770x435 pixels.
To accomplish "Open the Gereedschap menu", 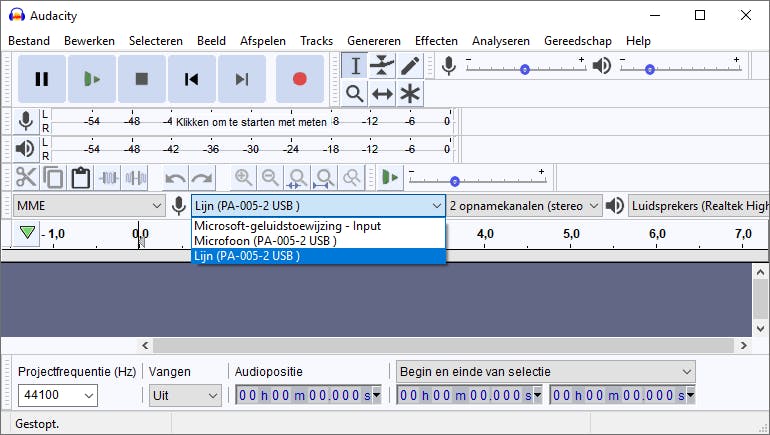I will click(x=578, y=41).
